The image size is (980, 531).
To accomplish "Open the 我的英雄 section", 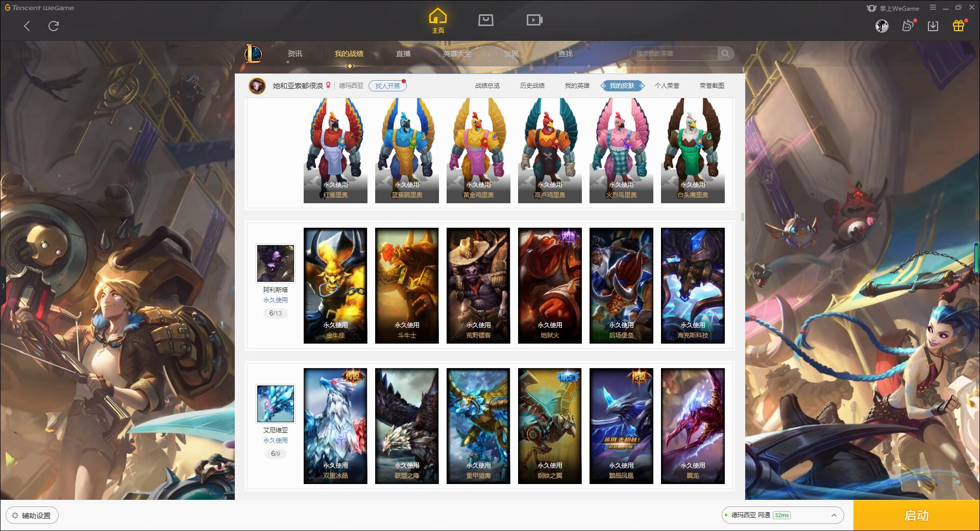I will [x=577, y=86].
